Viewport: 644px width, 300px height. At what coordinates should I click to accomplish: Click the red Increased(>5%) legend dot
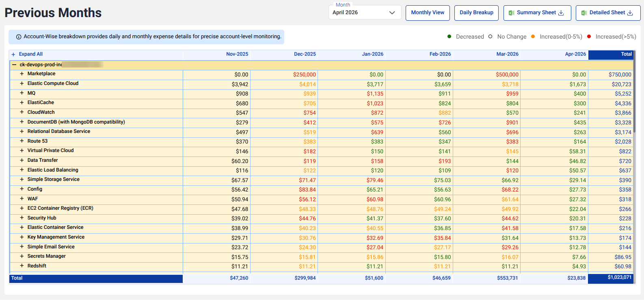point(589,37)
